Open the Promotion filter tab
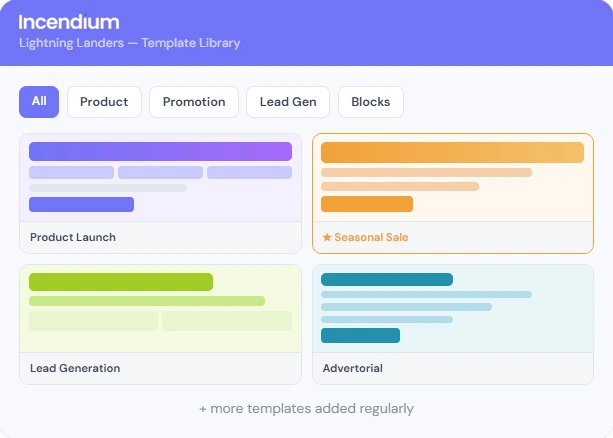 click(x=194, y=102)
